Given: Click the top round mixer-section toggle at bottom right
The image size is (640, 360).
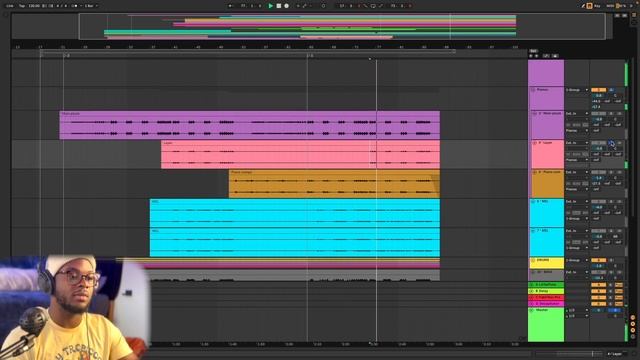Looking at the screenshot, I should [633, 318].
